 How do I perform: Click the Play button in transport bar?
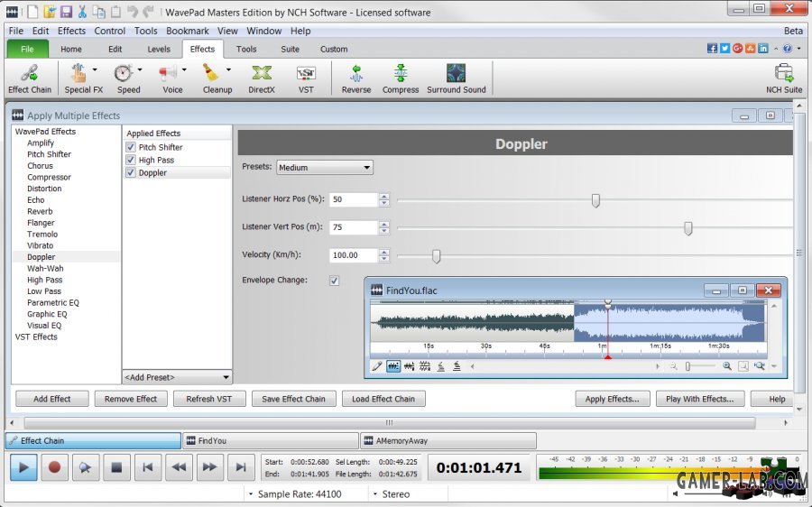(x=23, y=467)
